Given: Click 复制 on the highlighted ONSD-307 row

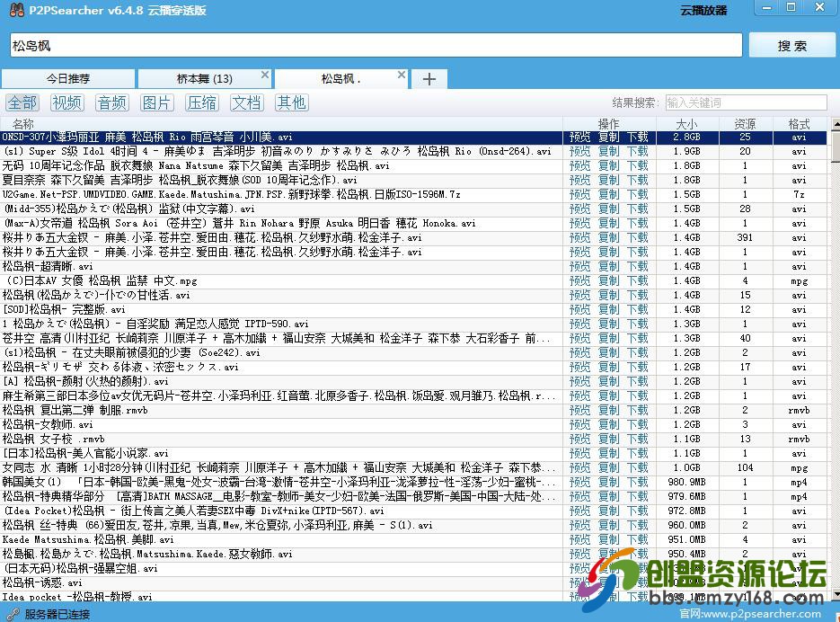Looking at the screenshot, I should [608, 138].
